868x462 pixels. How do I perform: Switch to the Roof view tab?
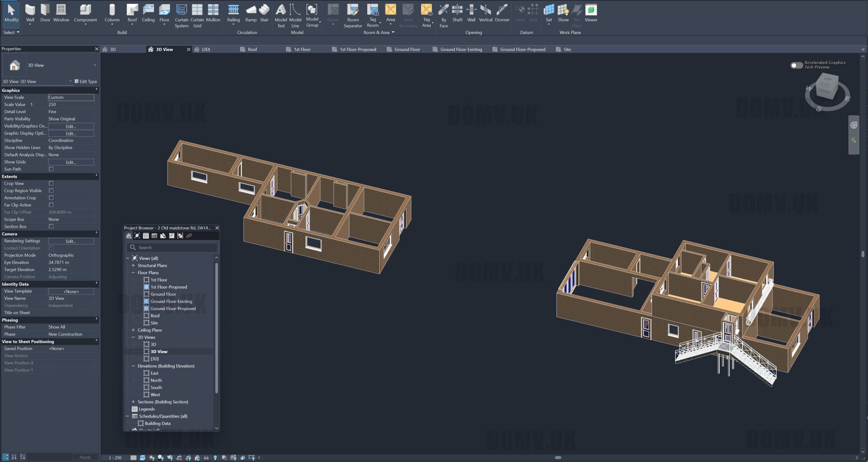pyautogui.click(x=252, y=49)
